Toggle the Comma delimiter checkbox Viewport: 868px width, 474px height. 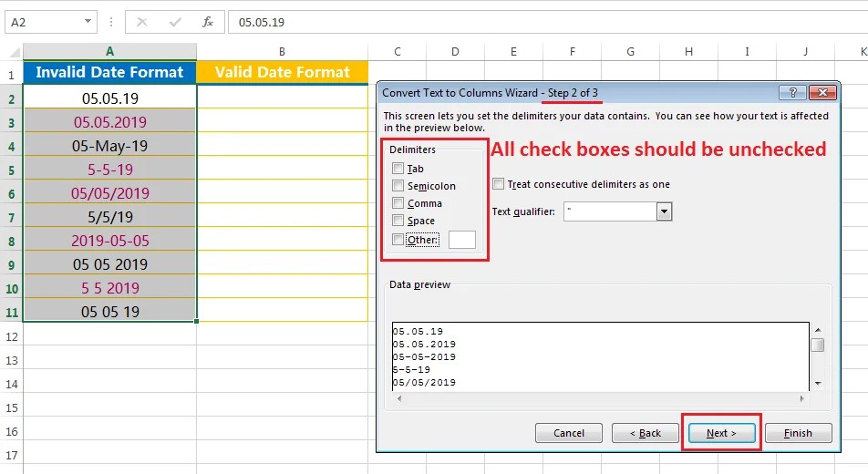pyautogui.click(x=398, y=203)
